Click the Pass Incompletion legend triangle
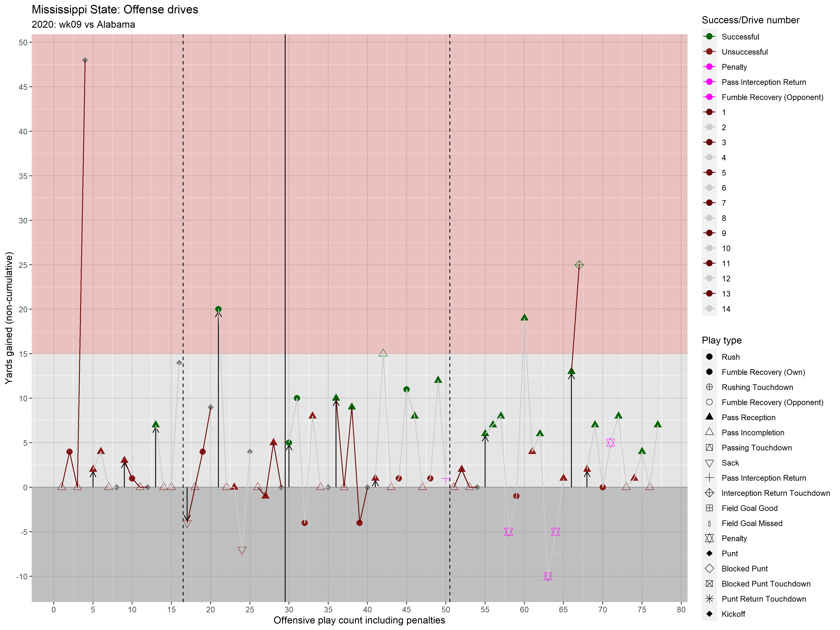840x630 pixels. [x=709, y=432]
